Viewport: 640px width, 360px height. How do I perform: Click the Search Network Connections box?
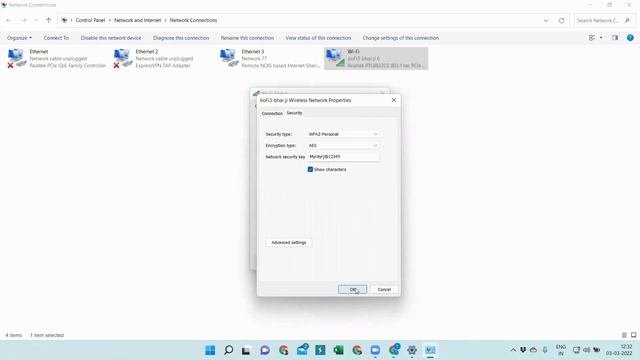[x=604, y=20]
